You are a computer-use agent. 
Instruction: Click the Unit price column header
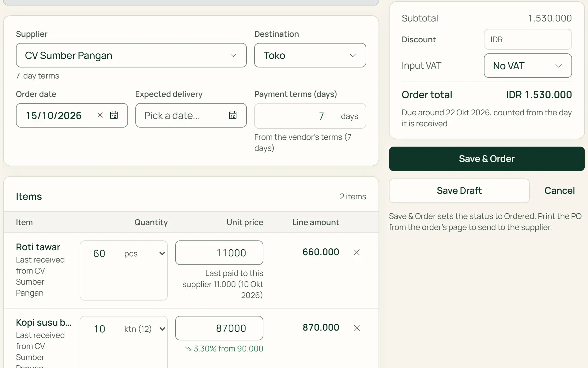(245, 222)
